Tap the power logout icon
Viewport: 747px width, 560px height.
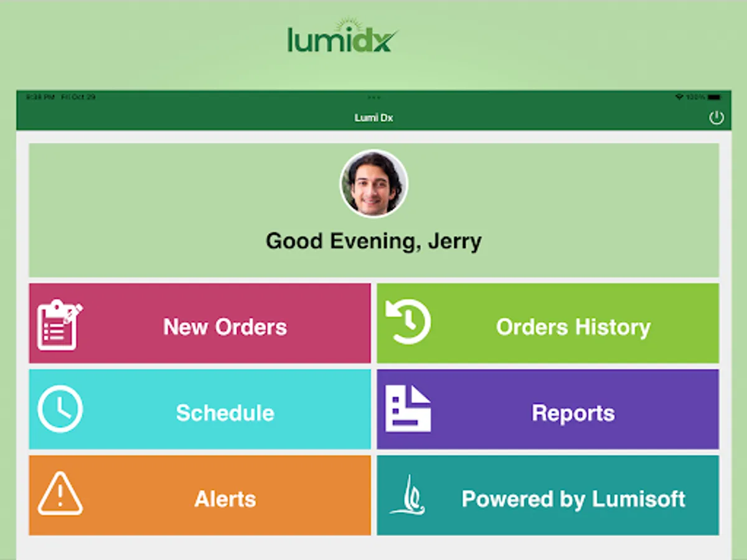click(716, 118)
